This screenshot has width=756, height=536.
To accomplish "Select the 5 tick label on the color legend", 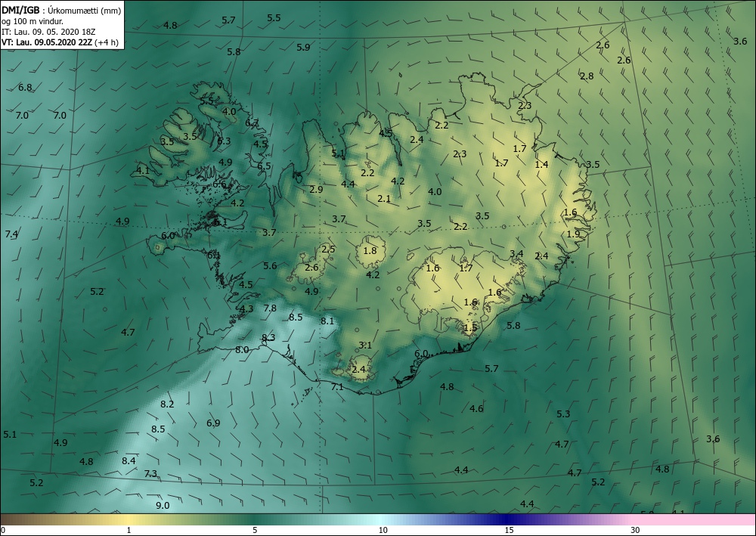I will 255,530.
